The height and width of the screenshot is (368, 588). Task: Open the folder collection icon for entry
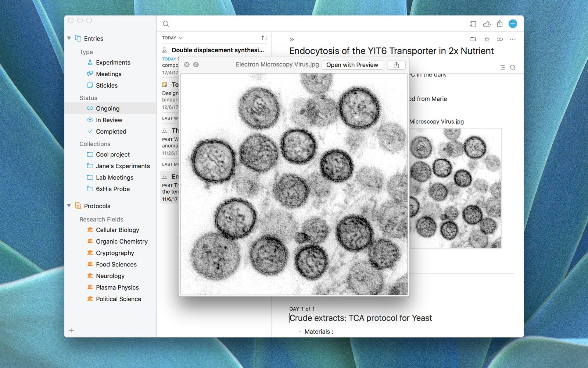coord(473,39)
